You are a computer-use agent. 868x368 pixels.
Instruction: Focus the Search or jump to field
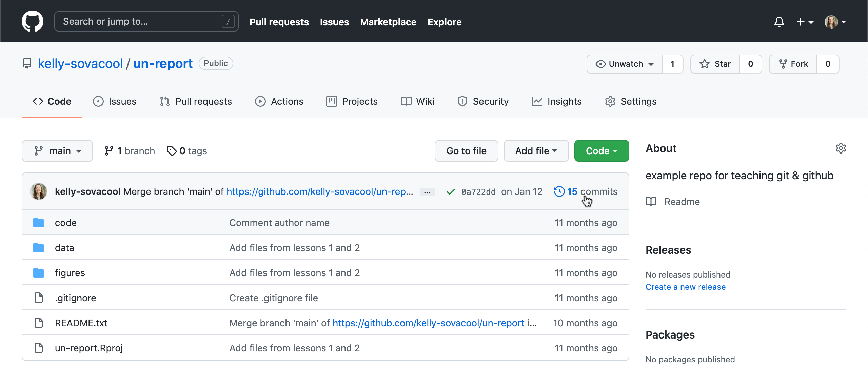(146, 21)
